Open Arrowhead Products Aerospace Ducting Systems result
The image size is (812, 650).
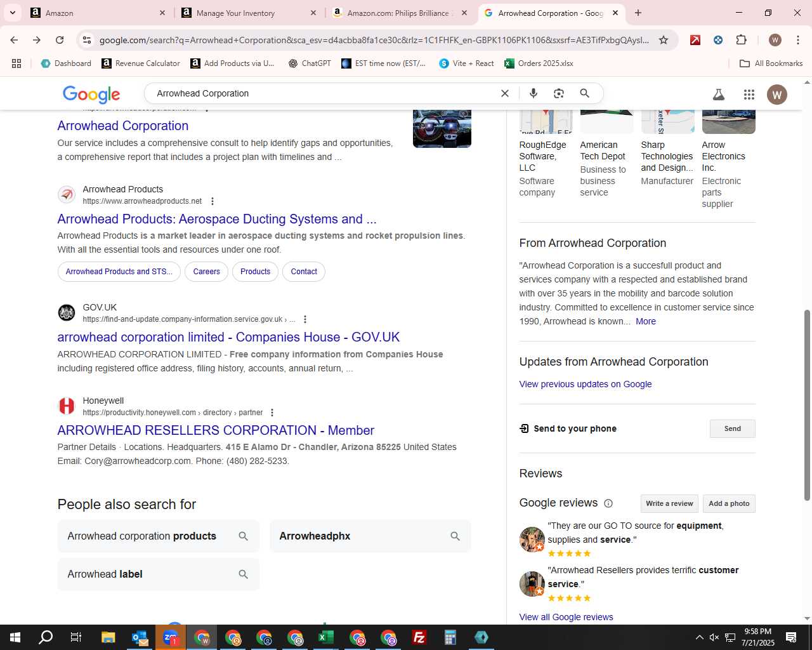pos(217,219)
